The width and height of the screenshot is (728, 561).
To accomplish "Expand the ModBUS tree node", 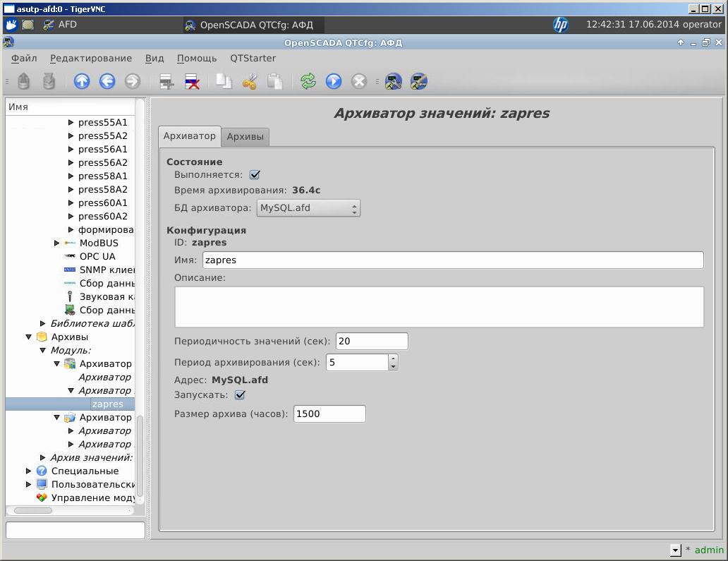I will click(x=57, y=243).
